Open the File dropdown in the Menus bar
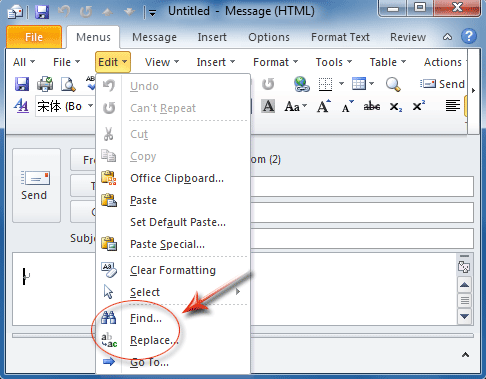This screenshot has height=379, width=486. (x=66, y=62)
